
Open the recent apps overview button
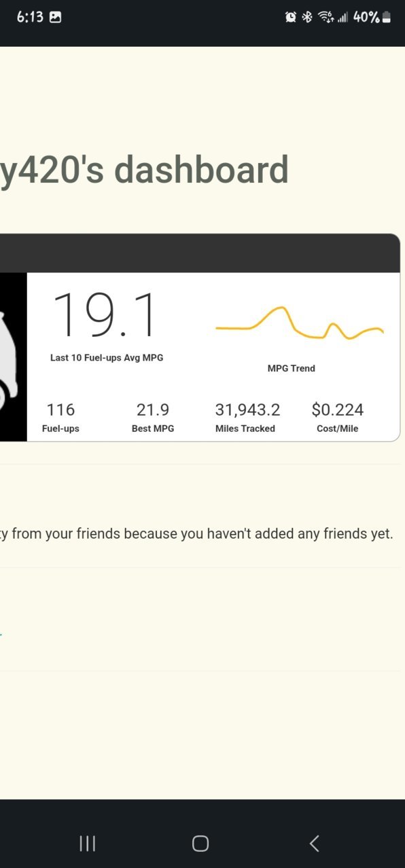point(87,844)
